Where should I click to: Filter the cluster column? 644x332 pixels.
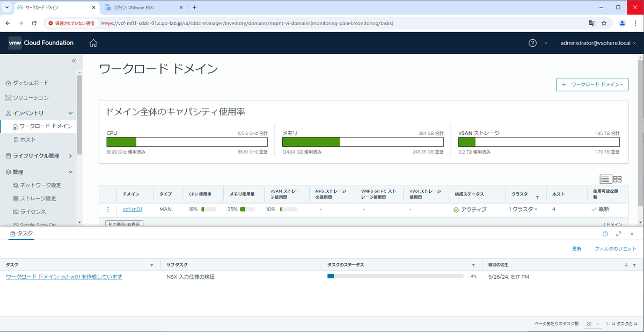[x=537, y=198]
